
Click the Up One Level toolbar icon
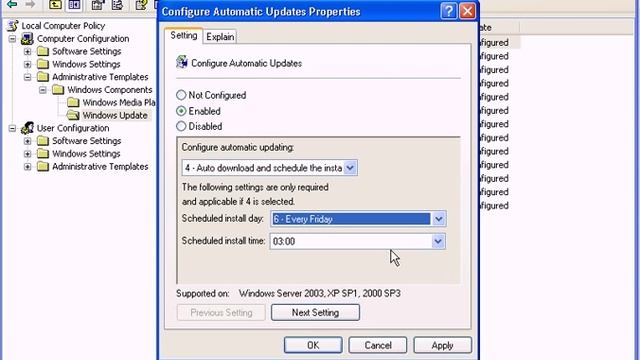(x=55, y=4)
